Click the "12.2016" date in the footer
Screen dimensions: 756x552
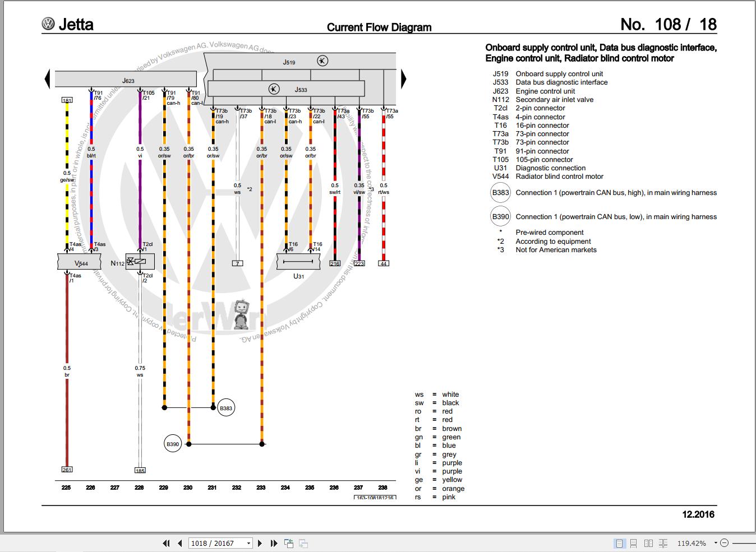(x=698, y=514)
